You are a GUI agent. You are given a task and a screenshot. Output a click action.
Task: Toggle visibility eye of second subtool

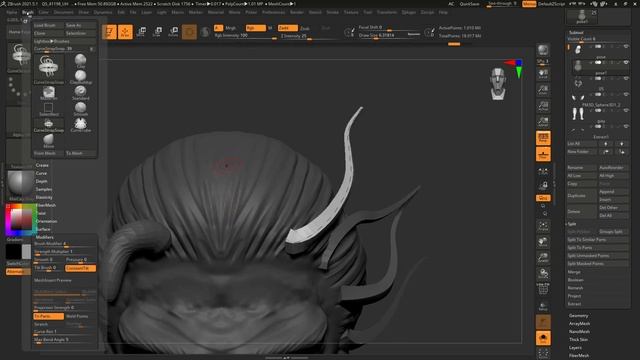coord(626,62)
